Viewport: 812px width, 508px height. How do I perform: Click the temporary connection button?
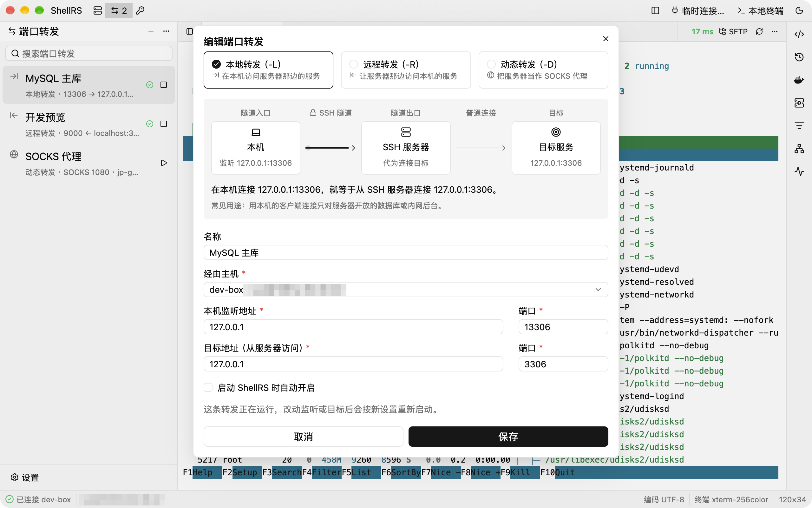pos(697,11)
